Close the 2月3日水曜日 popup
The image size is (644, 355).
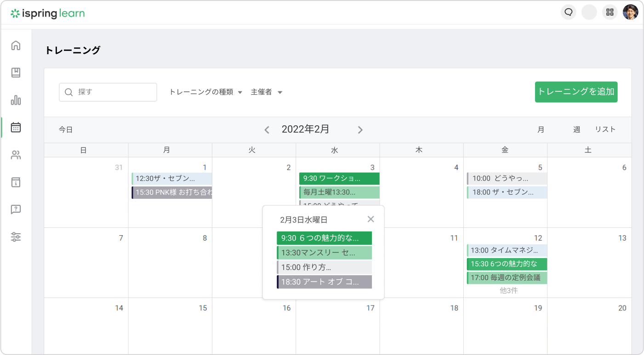371,219
